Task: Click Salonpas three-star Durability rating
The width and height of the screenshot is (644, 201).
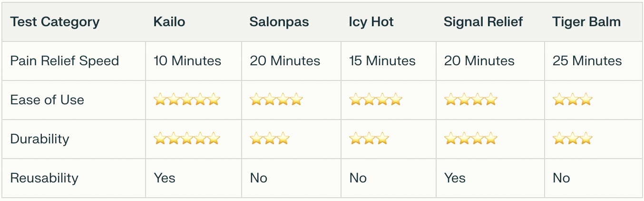Action: pyautogui.click(x=270, y=139)
